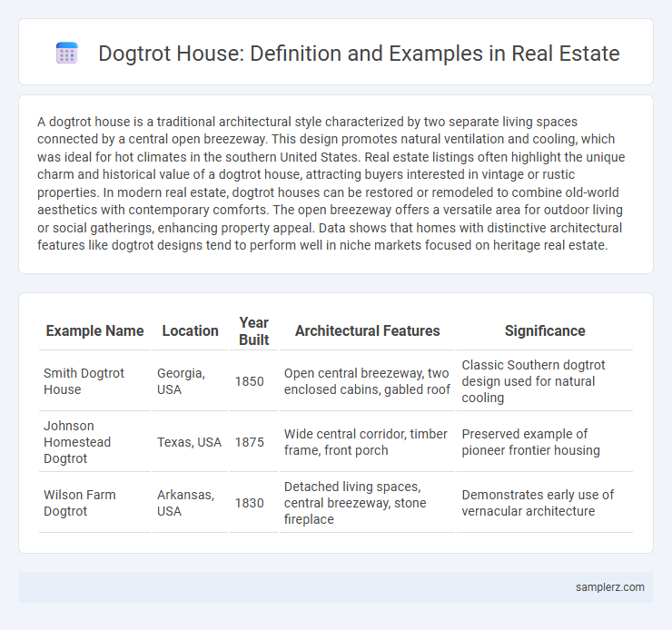672x630 pixels.
Task: Click the 'Significance' column header
Action: pyautogui.click(x=545, y=330)
